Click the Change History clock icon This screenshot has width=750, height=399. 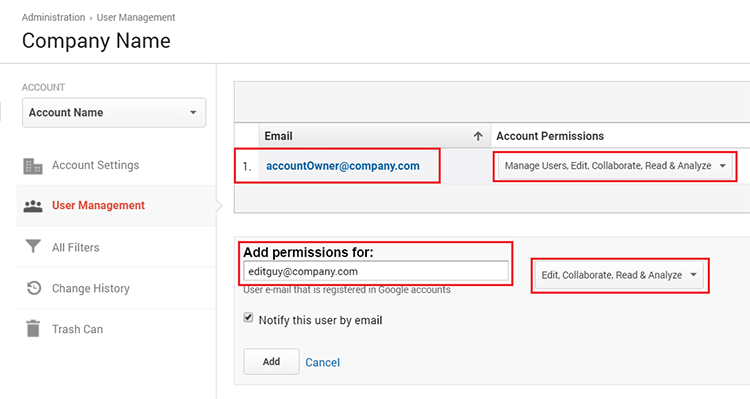(x=33, y=288)
